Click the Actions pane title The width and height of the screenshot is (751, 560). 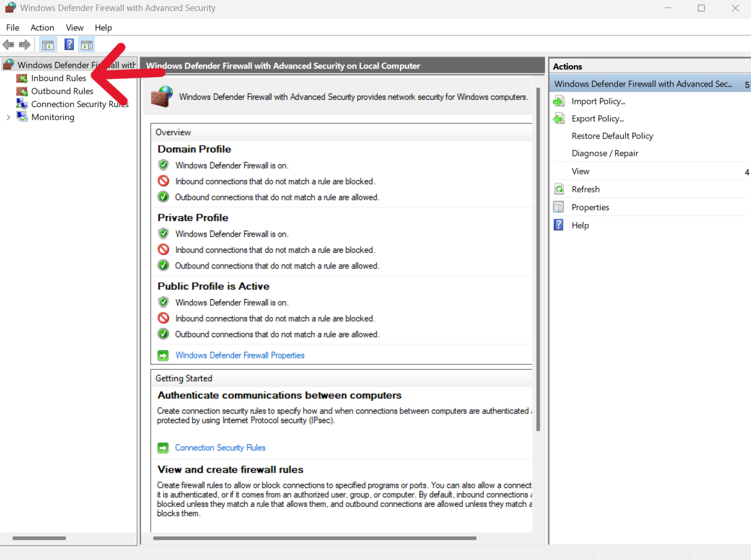pos(568,66)
